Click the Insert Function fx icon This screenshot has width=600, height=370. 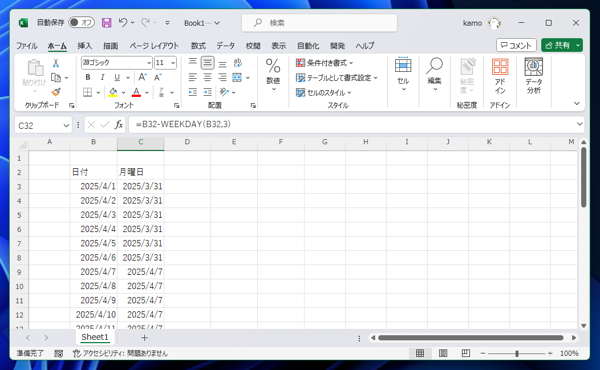click(x=119, y=125)
